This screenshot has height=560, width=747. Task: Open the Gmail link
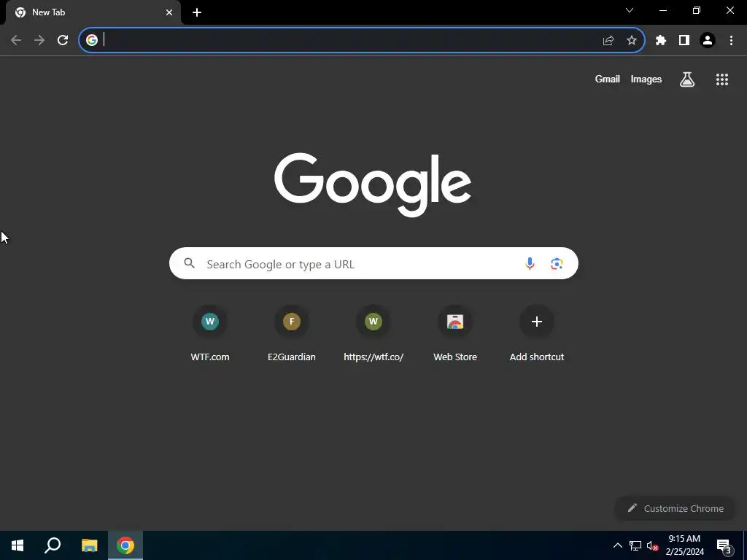click(x=608, y=79)
